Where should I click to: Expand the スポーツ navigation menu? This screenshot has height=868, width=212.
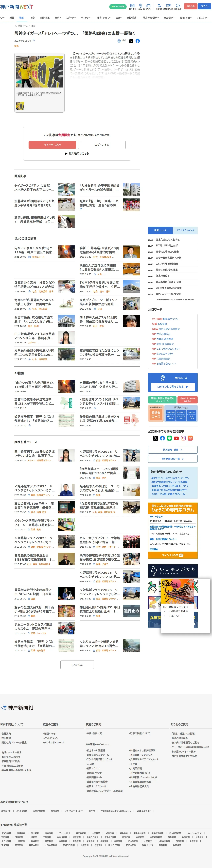click(71, 17)
